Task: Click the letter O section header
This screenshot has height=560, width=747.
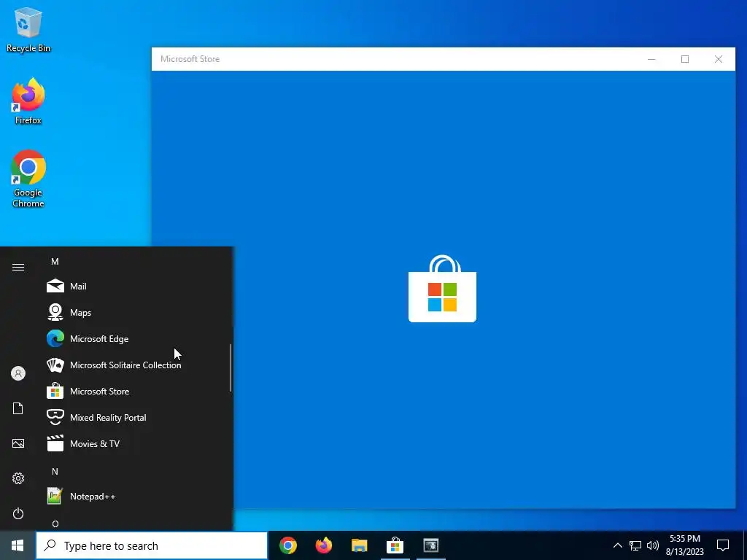Action: tap(55, 524)
